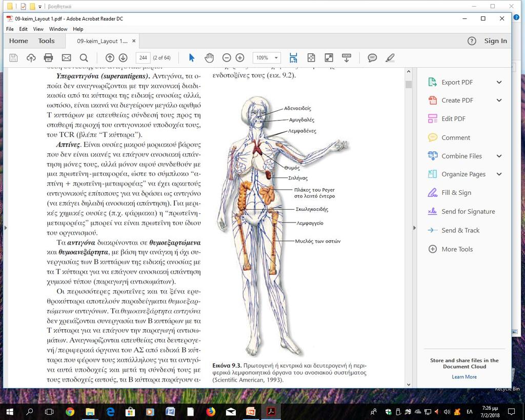
Task: Expand the left navigation pane arrow
Action: 5,228
